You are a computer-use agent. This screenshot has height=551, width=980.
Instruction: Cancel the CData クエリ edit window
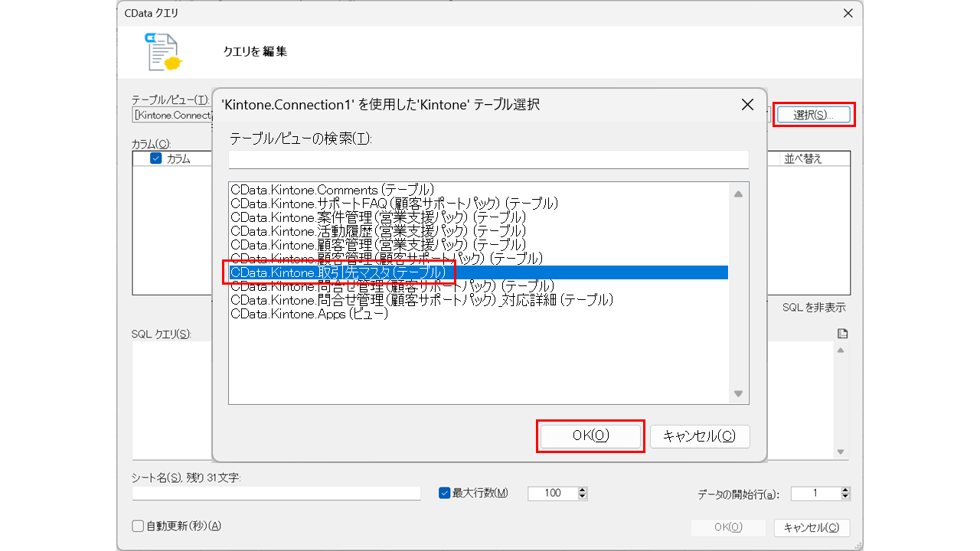[812, 527]
